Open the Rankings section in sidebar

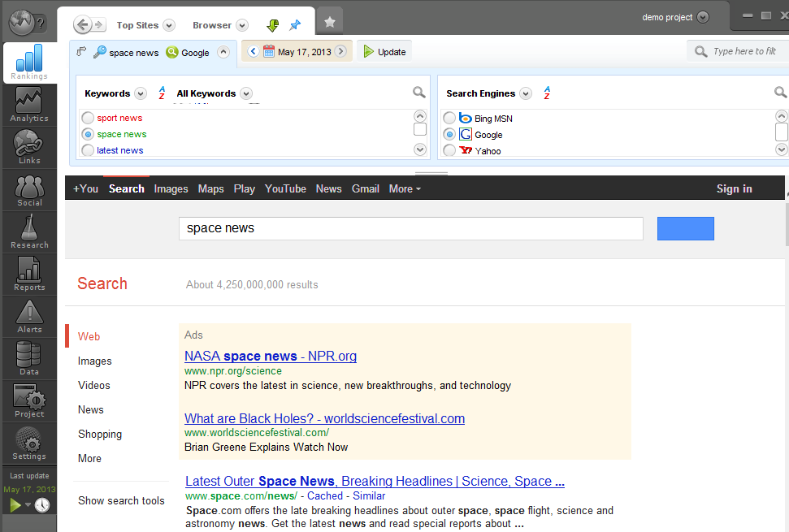click(x=29, y=63)
